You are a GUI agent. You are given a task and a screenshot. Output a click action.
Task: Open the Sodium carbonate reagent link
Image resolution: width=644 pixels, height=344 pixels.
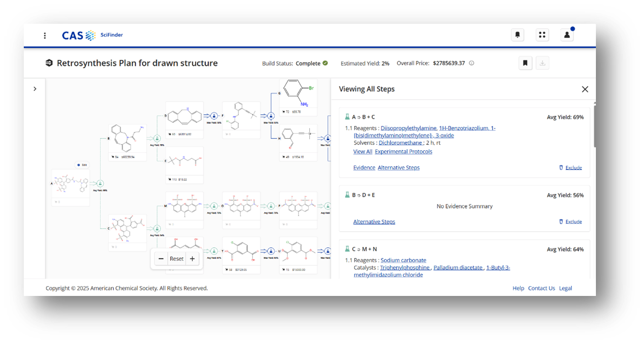pyautogui.click(x=404, y=260)
